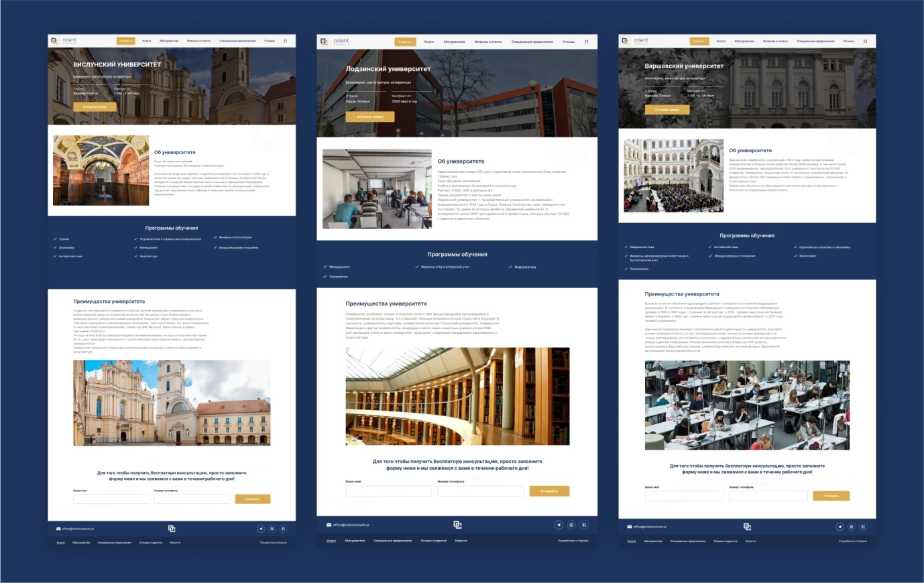
Task: Open Абитуриентам in the Вислунский page top menu
Action: (169, 41)
